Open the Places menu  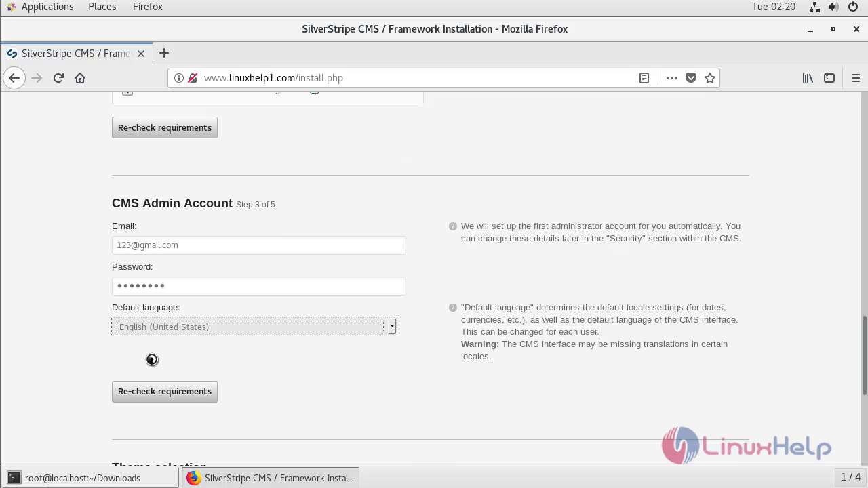[102, 7]
